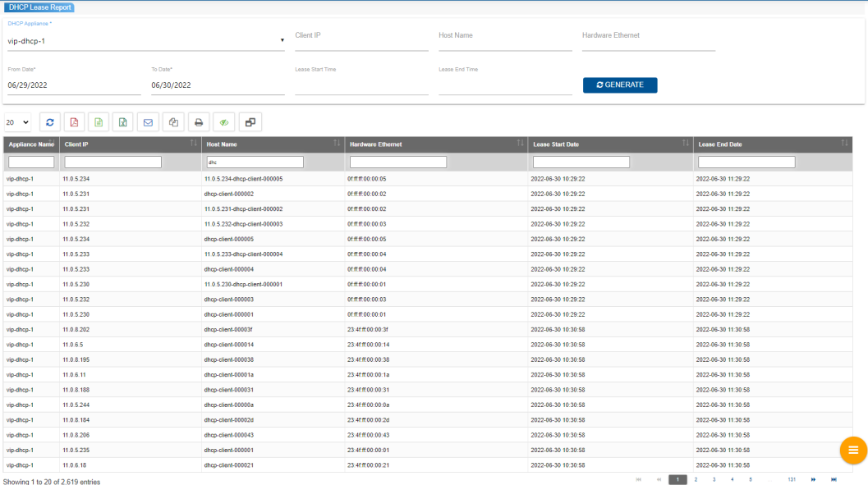
Task: Go to page 3
Action: (x=714, y=479)
